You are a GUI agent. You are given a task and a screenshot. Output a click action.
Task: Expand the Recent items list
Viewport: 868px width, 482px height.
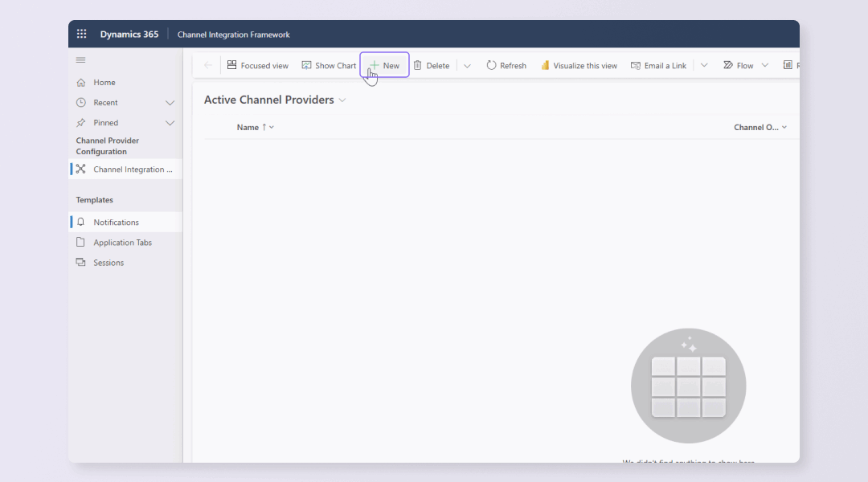coord(170,103)
